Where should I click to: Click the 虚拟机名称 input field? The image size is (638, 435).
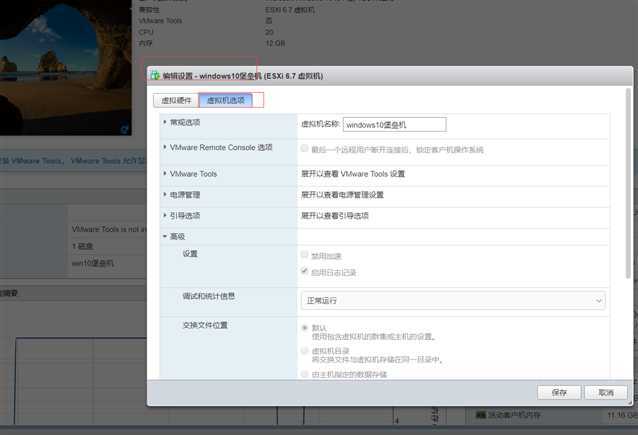[x=395, y=125]
